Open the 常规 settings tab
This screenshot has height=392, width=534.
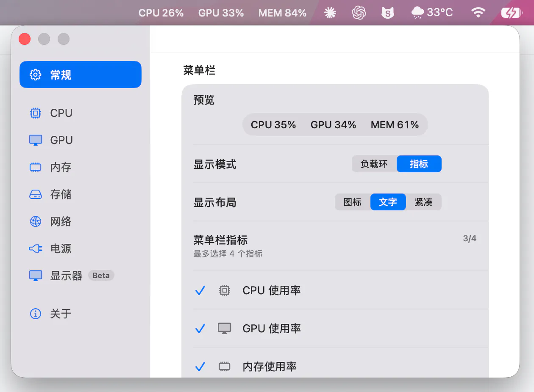coord(81,75)
